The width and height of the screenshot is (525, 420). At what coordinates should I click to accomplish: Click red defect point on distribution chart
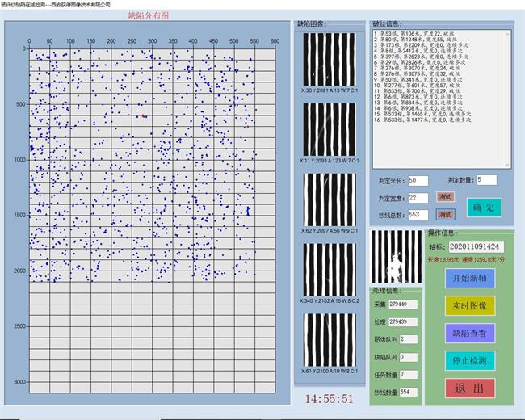click(x=144, y=116)
